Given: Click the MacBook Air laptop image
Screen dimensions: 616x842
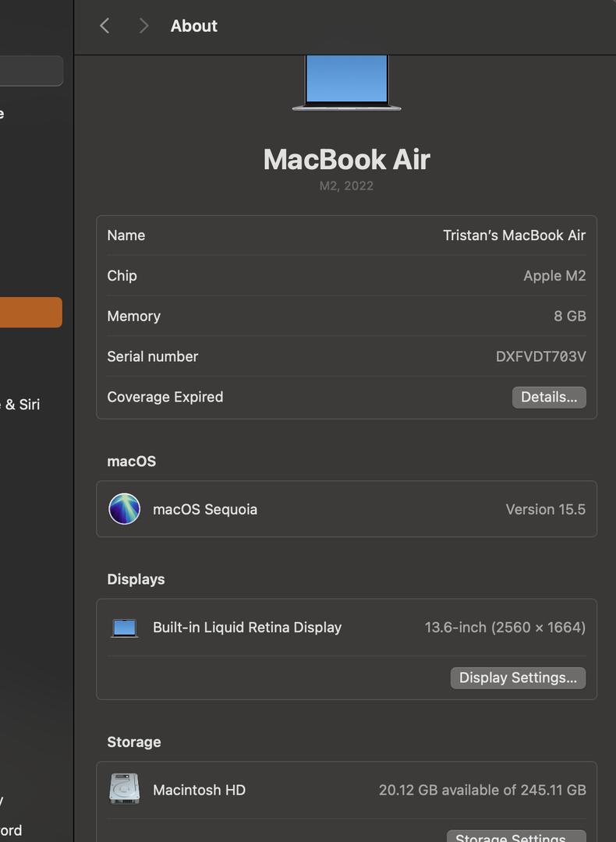Looking at the screenshot, I should click(x=346, y=82).
